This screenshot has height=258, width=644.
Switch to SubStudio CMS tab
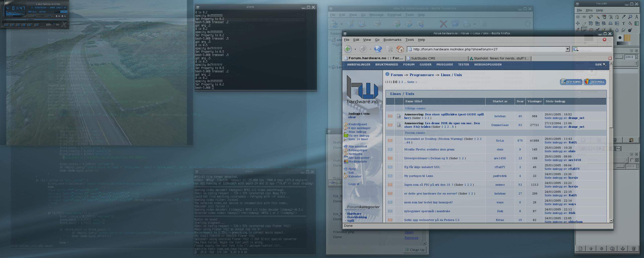click(x=436, y=58)
